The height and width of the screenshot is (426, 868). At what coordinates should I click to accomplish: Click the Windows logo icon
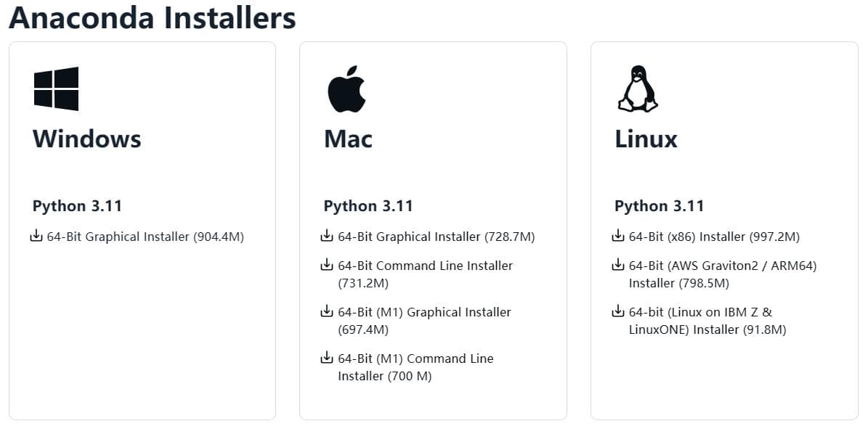(56, 89)
